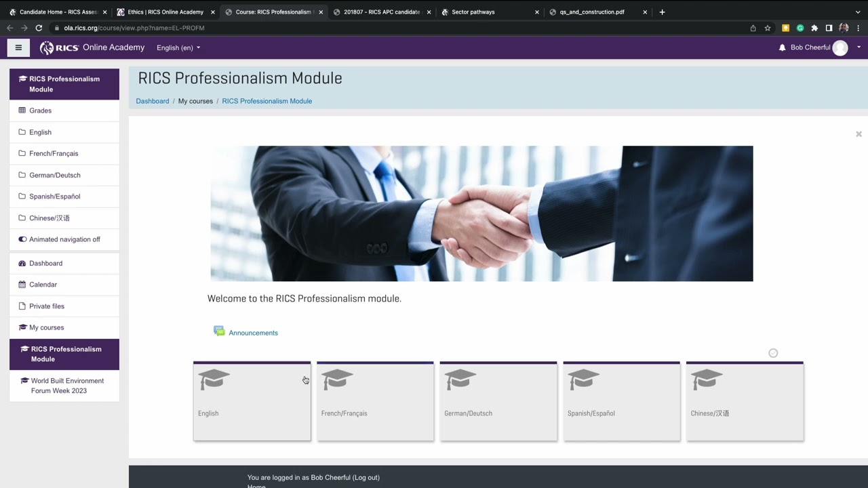Open the German/Deutsch course card
Screen dimensions: 868x488
tap(498, 401)
